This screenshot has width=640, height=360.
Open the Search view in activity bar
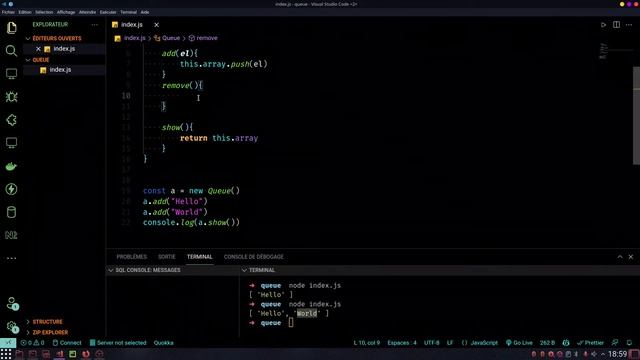(x=11, y=51)
